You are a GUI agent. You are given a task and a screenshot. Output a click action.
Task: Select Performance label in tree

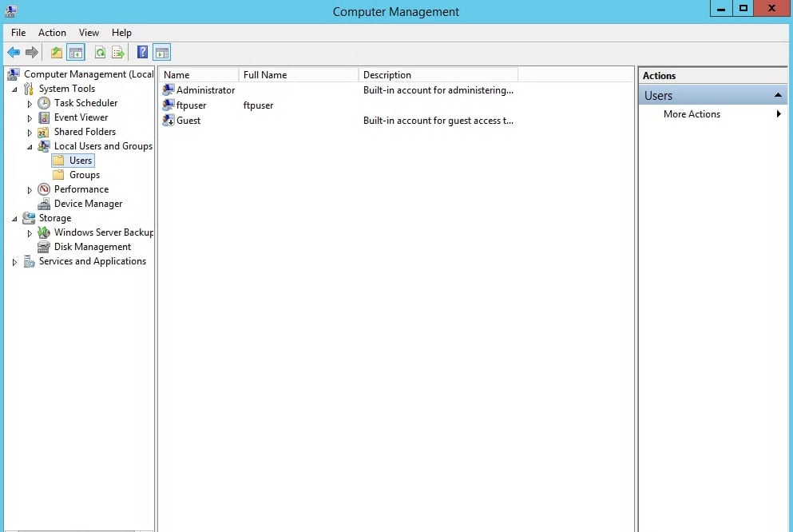point(81,189)
